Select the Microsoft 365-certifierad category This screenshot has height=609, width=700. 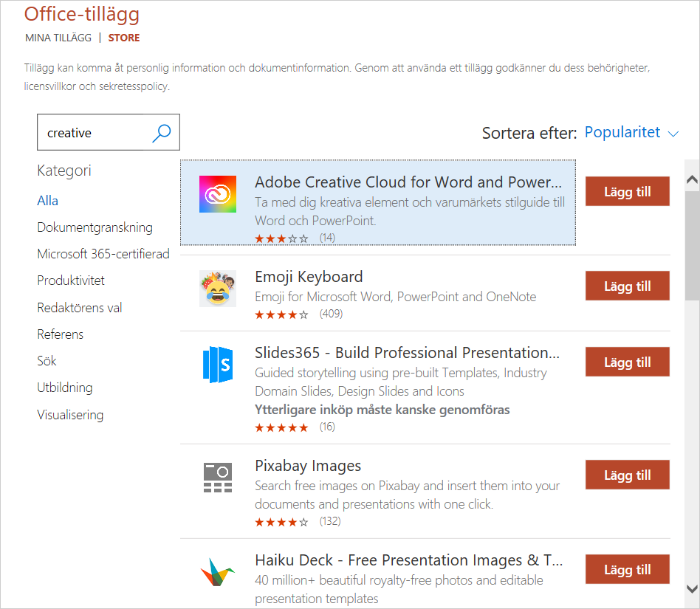(103, 254)
